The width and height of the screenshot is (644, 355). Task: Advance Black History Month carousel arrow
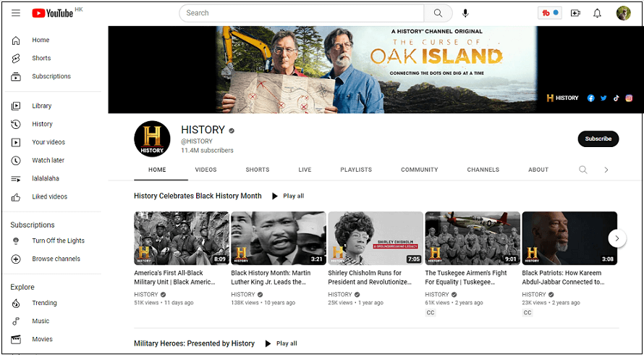click(x=617, y=238)
